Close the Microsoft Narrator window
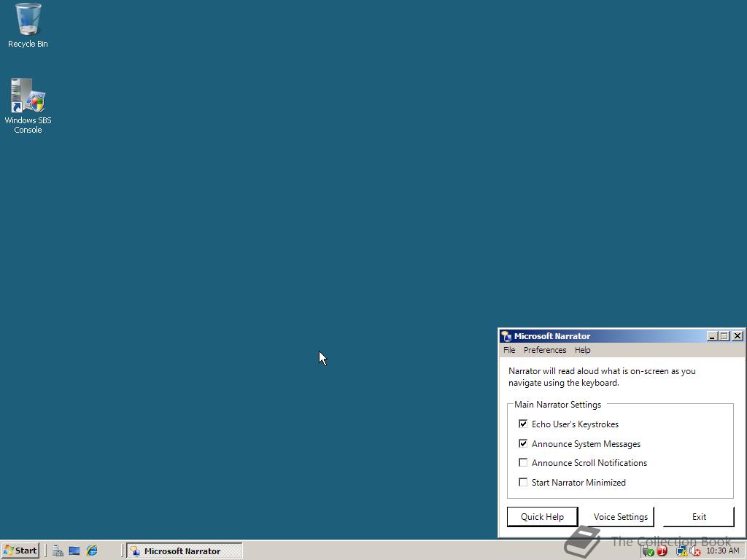Screen dimensions: 747x560 click(738, 336)
